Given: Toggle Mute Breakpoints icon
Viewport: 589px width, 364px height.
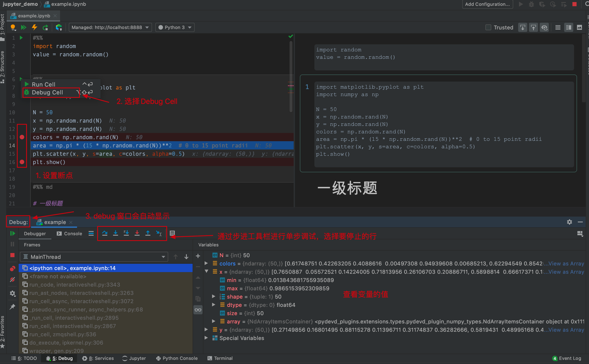Looking at the screenshot, I should (x=12, y=280).
